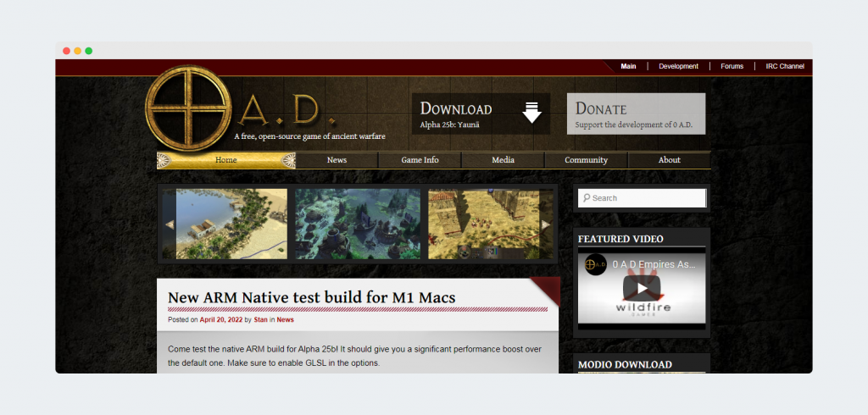Open author Stan's profile link
Viewport: 868px width, 415px height.
[x=261, y=320]
